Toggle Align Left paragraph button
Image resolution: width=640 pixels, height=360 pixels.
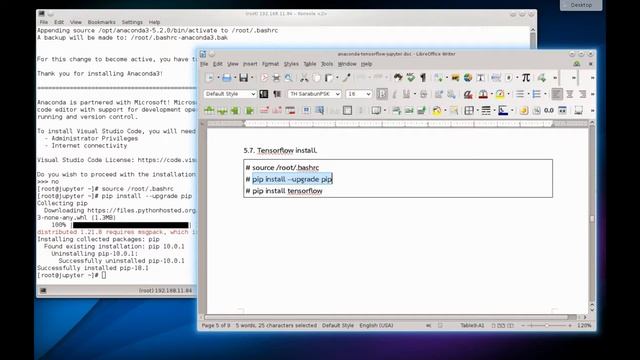(x=557, y=94)
